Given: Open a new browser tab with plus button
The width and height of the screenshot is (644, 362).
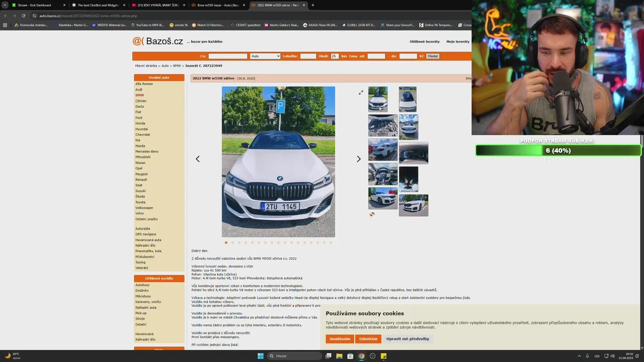Looking at the screenshot, I should click(x=313, y=5).
